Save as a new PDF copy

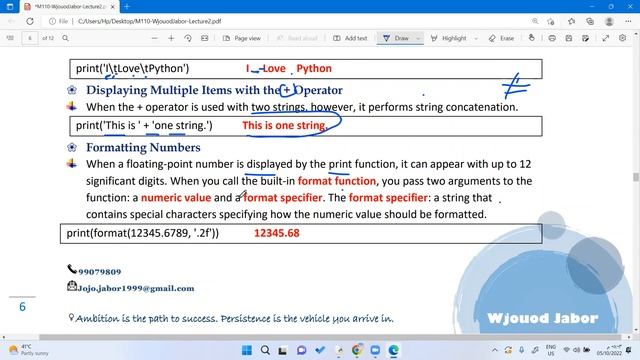click(585, 38)
